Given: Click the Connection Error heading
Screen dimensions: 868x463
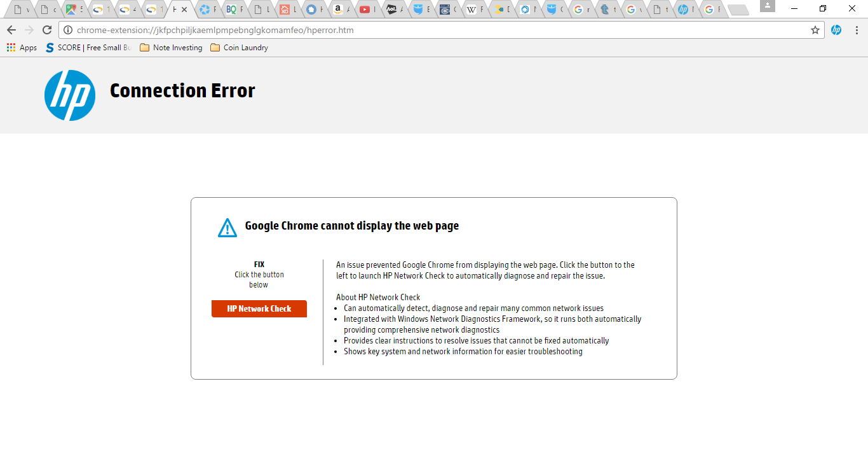Looking at the screenshot, I should coord(182,91).
